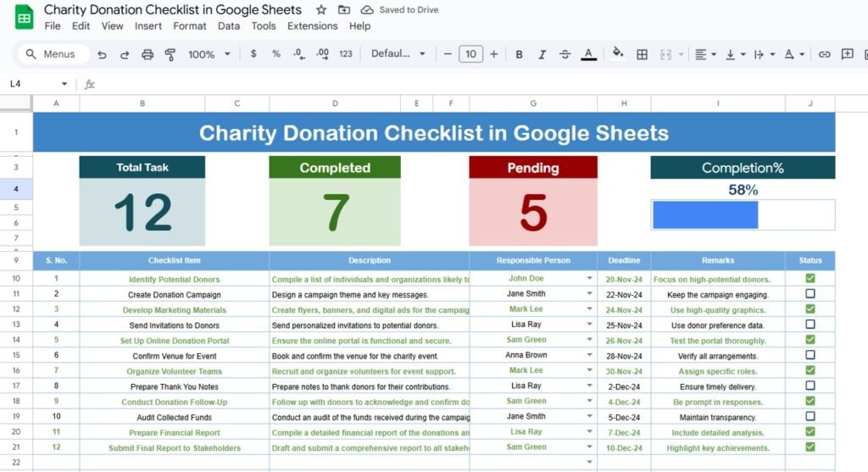868x472 pixels.
Task: Open the Help menu
Action: click(359, 26)
